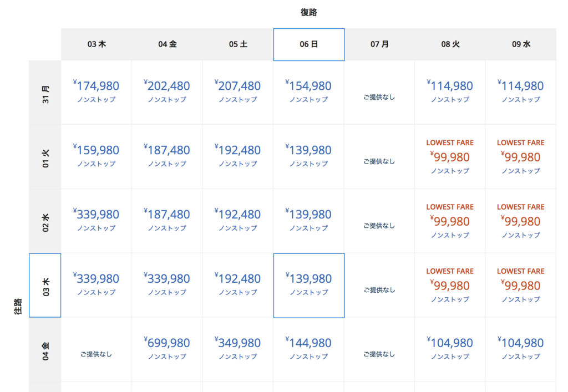Select outbound date row header 02 水
Viewport: 568px width, 392px height.
[45, 221]
